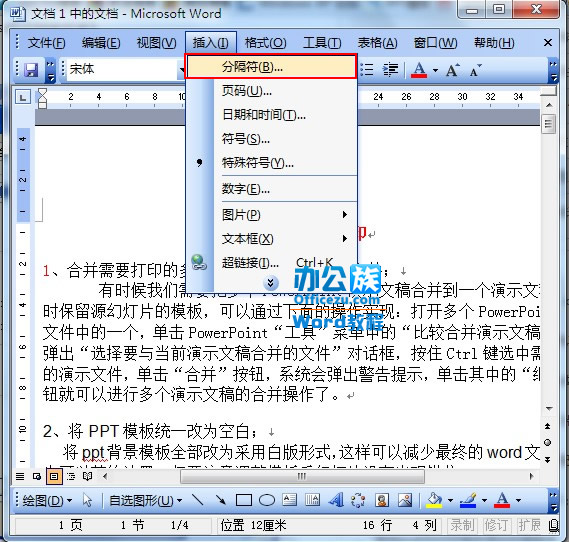The image size is (569, 542).
Task: Toggle 修订 track changes in status bar
Action: (x=495, y=525)
